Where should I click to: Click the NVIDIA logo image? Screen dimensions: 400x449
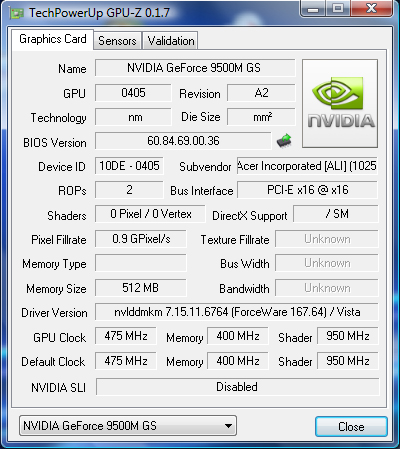pos(340,103)
